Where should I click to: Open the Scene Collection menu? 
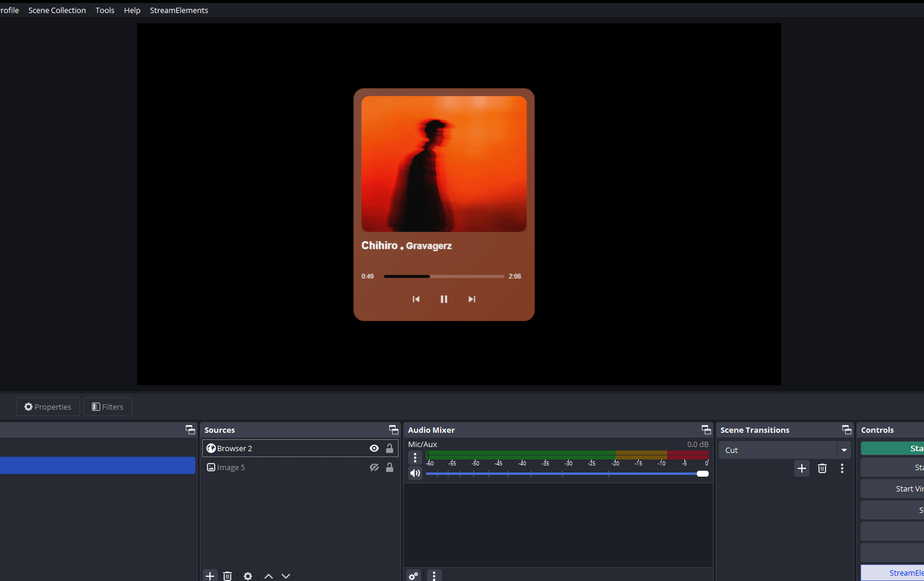click(x=57, y=10)
